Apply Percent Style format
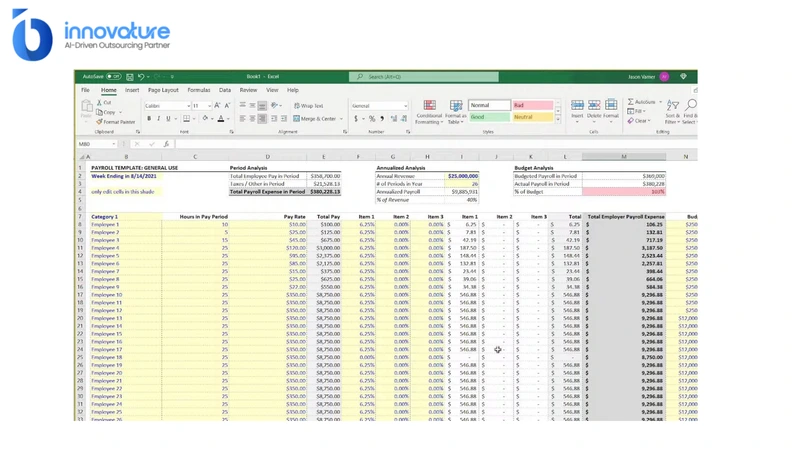 coord(372,119)
